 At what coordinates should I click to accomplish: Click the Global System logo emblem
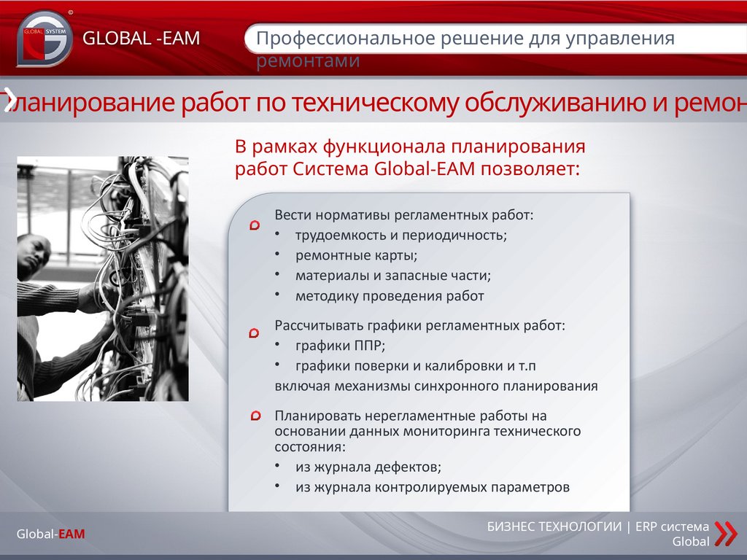click(x=44, y=39)
